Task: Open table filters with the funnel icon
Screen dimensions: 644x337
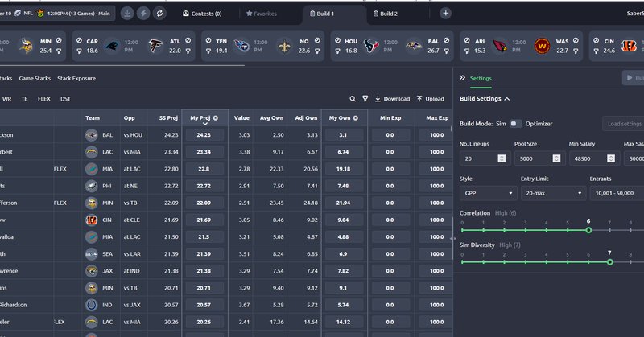Action: pos(365,99)
